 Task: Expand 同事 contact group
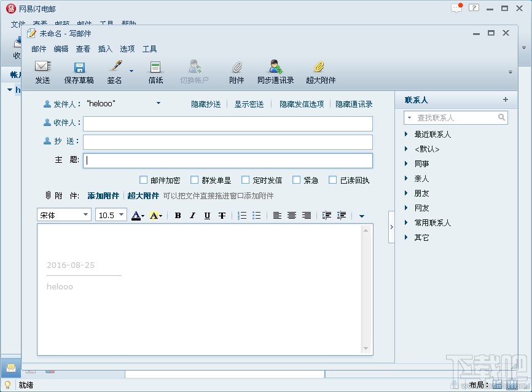[406, 163]
